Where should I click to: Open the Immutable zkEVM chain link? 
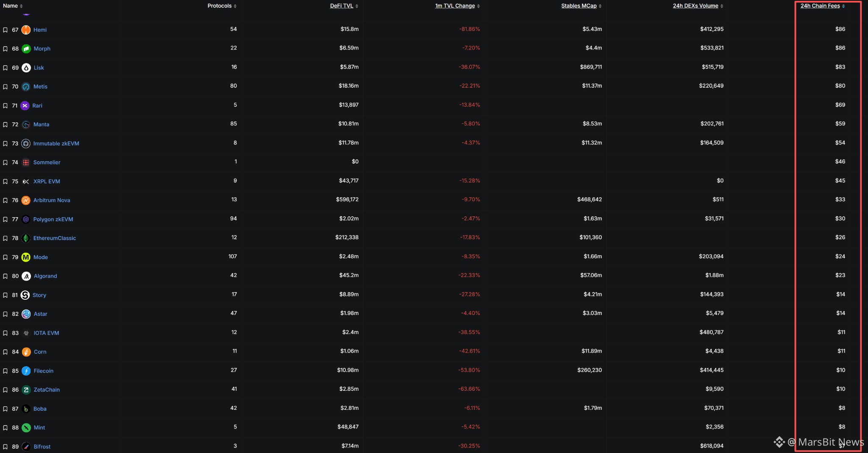[56, 144]
